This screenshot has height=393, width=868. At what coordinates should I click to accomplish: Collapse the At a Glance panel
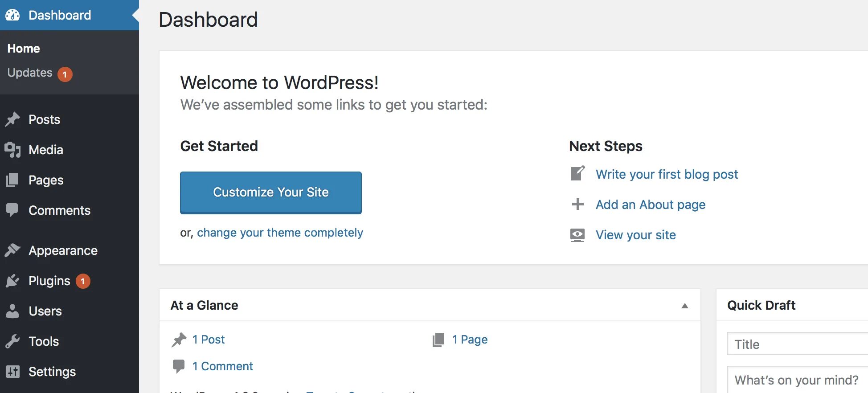pyautogui.click(x=685, y=306)
